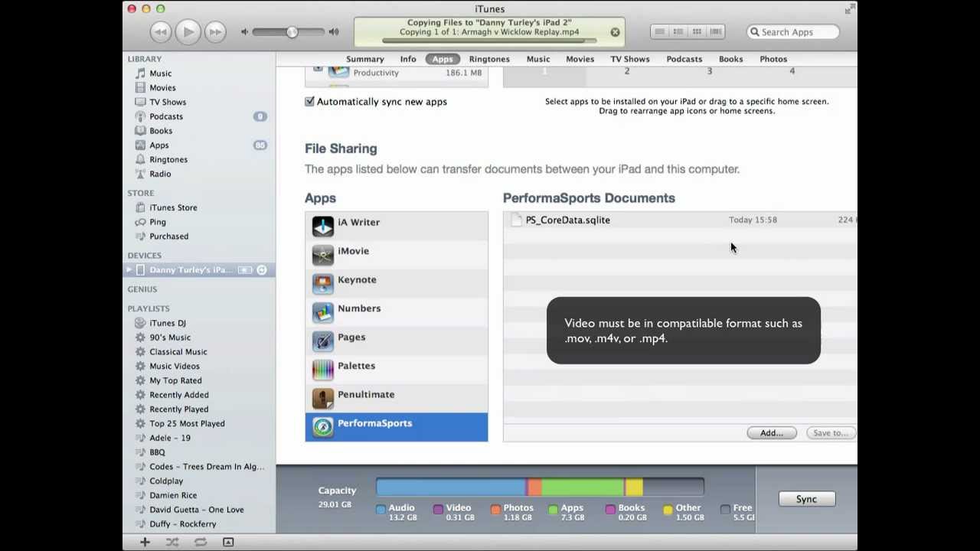Toggle repeat in the bottom bar

201,542
